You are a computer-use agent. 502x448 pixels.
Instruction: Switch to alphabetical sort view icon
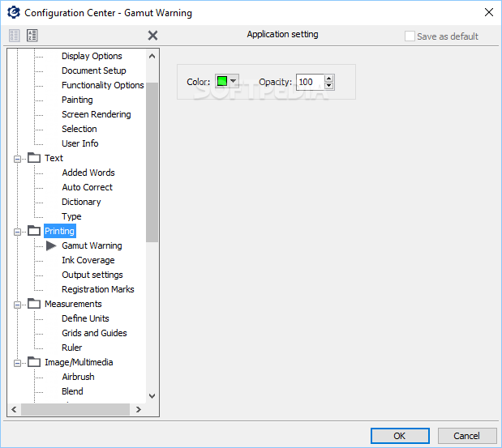32,36
